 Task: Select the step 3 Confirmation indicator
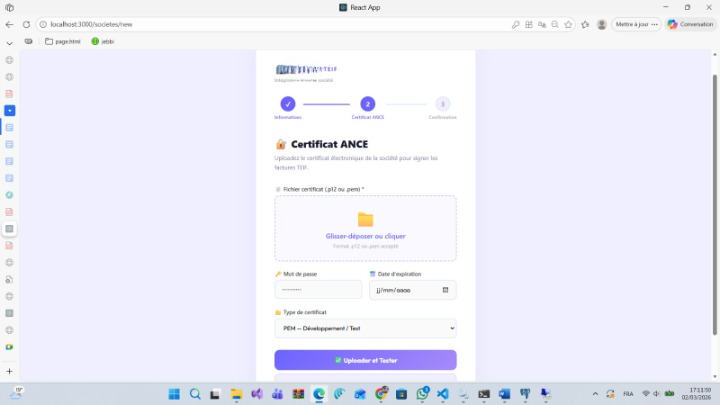pyautogui.click(x=442, y=103)
